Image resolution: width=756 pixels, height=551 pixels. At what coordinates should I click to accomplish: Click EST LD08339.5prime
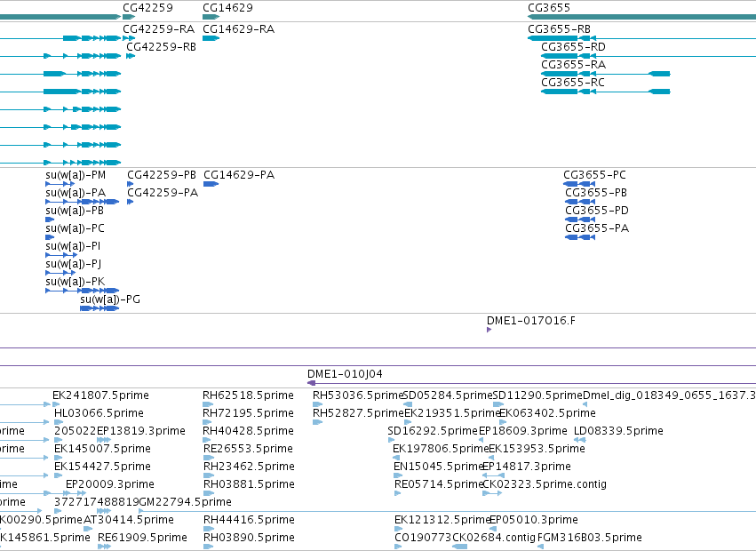tap(618, 431)
